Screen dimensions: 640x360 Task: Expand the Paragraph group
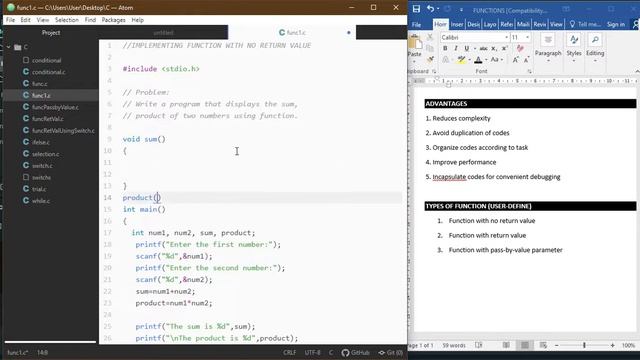(548, 48)
